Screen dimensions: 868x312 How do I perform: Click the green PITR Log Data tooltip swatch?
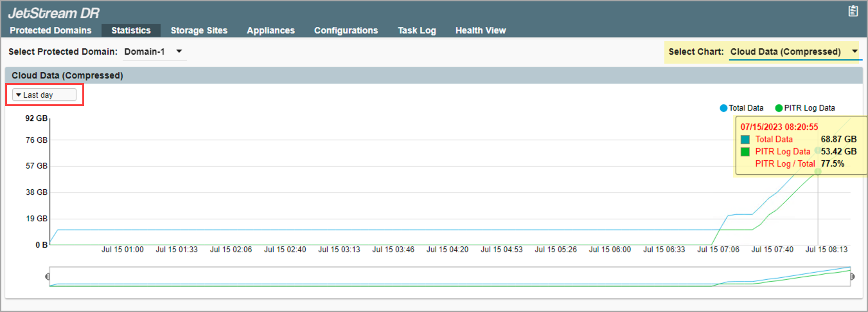(x=745, y=152)
